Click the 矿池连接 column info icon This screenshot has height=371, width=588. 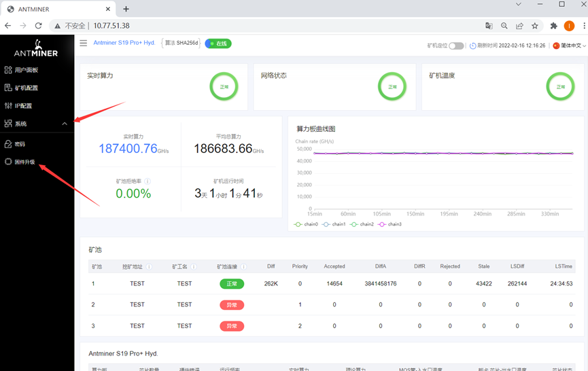pos(243,267)
